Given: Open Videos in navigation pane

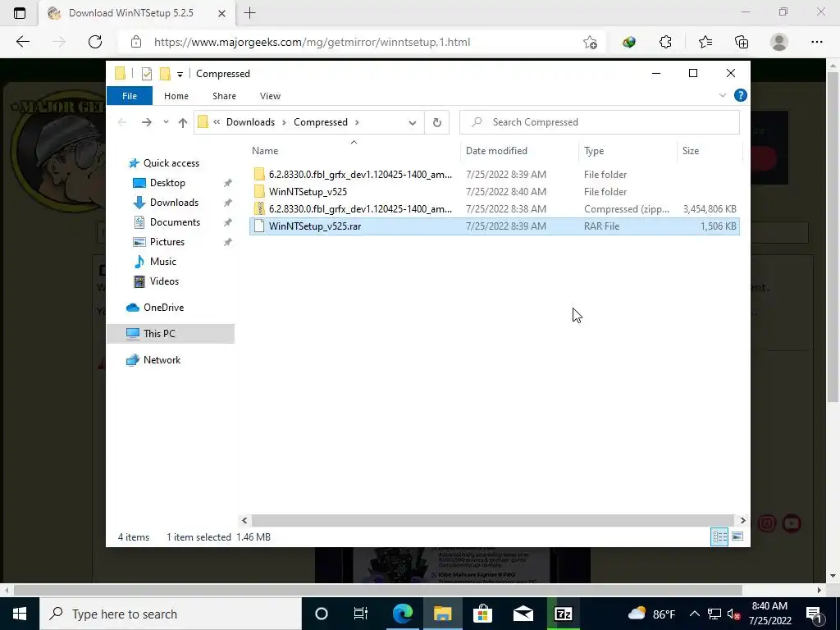Looking at the screenshot, I should point(164,281).
